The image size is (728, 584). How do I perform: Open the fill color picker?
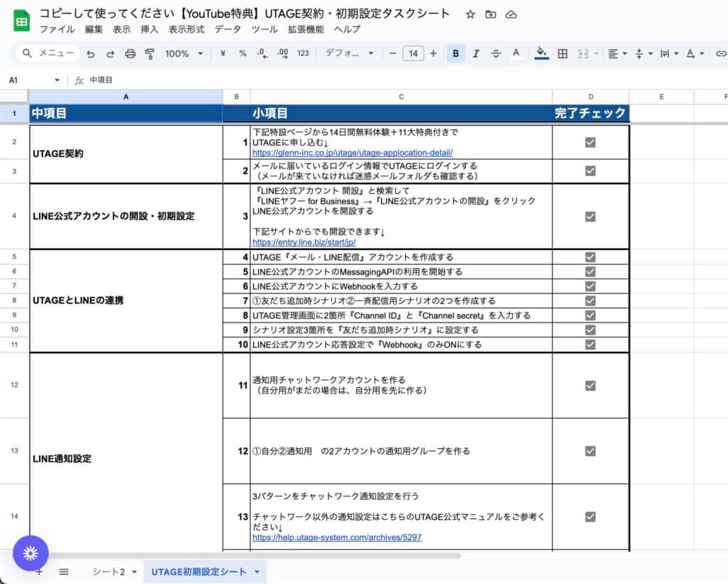pos(542,53)
